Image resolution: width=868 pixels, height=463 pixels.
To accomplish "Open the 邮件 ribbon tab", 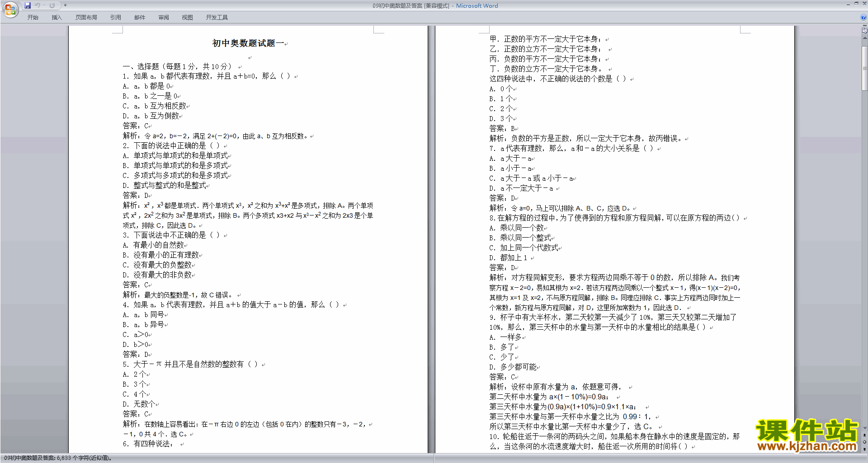I will [x=140, y=17].
